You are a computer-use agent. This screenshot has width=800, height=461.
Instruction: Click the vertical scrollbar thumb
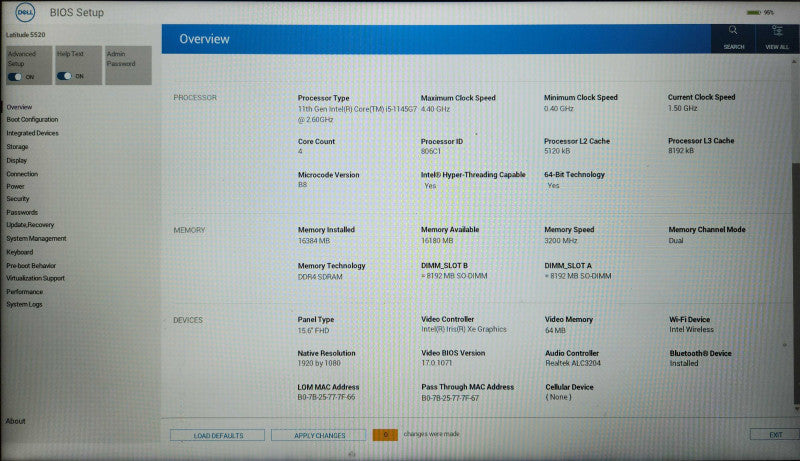coord(795,283)
